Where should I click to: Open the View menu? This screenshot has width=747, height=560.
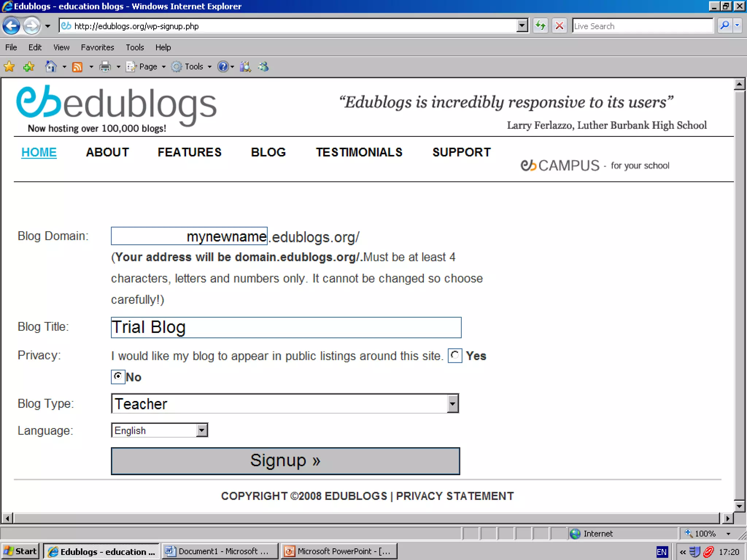coord(61,47)
